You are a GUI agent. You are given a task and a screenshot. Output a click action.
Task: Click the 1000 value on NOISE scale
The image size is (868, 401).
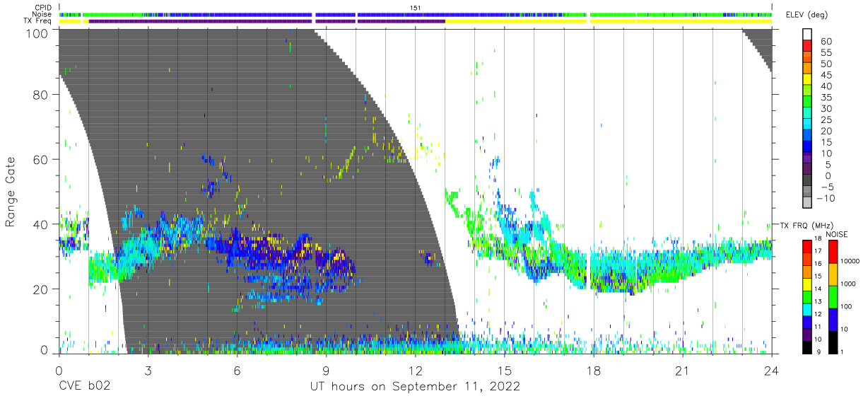coord(849,285)
